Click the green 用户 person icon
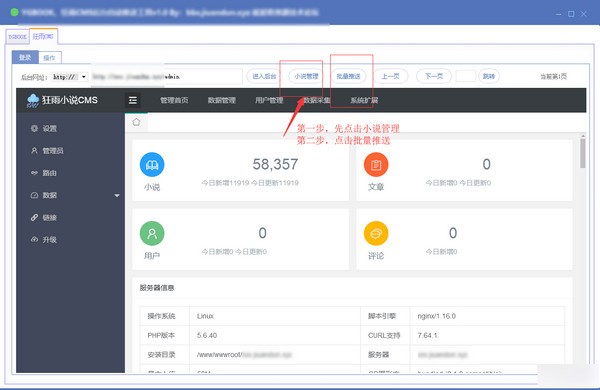This screenshot has height=390, width=600. click(152, 233)
